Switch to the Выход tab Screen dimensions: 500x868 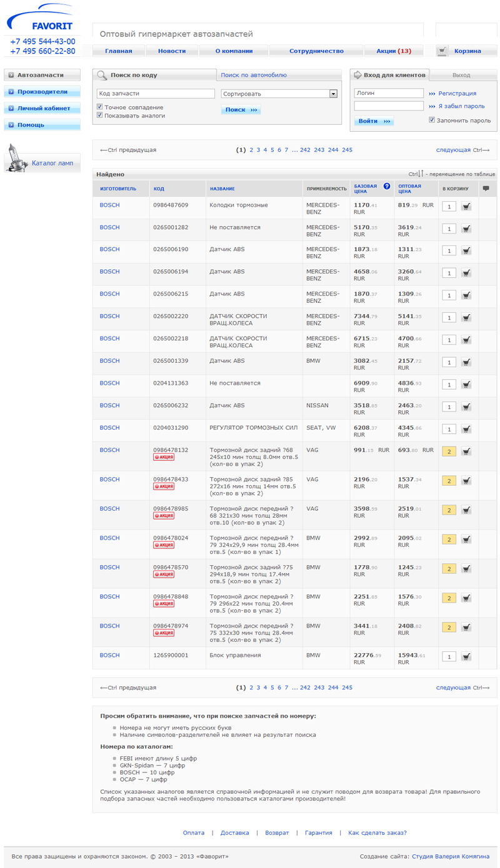(461, 75)
